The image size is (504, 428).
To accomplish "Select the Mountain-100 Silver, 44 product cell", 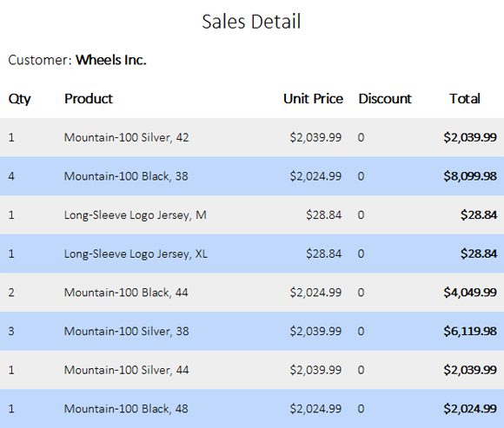I will (126, 370).
